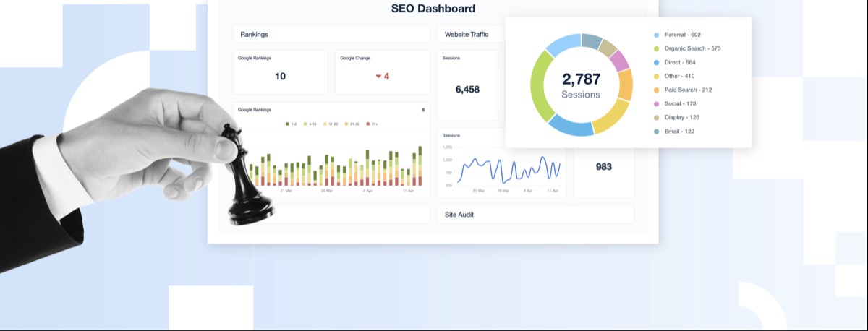
Task: Click the Social - 178 legend entry
Action: click(x=675, y=103)
